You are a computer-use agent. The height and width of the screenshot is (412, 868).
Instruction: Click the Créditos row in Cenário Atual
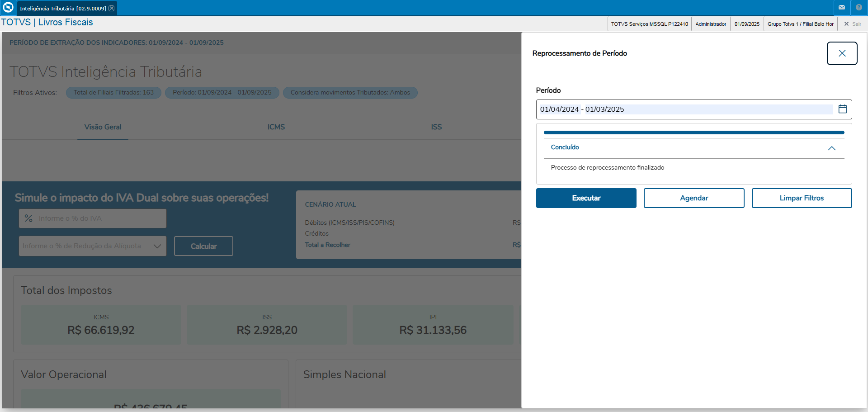316,234
